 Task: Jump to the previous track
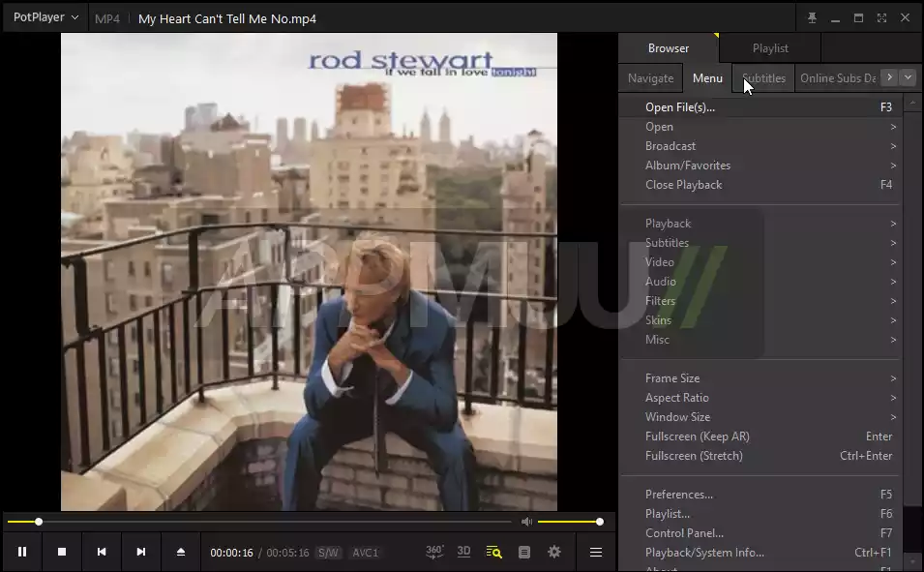[102, 552]
